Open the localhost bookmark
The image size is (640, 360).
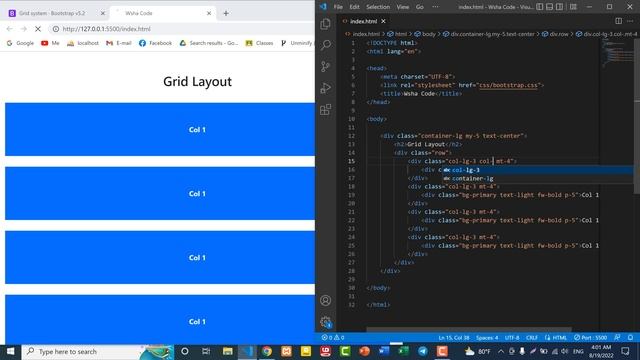[x=83, y=43]
